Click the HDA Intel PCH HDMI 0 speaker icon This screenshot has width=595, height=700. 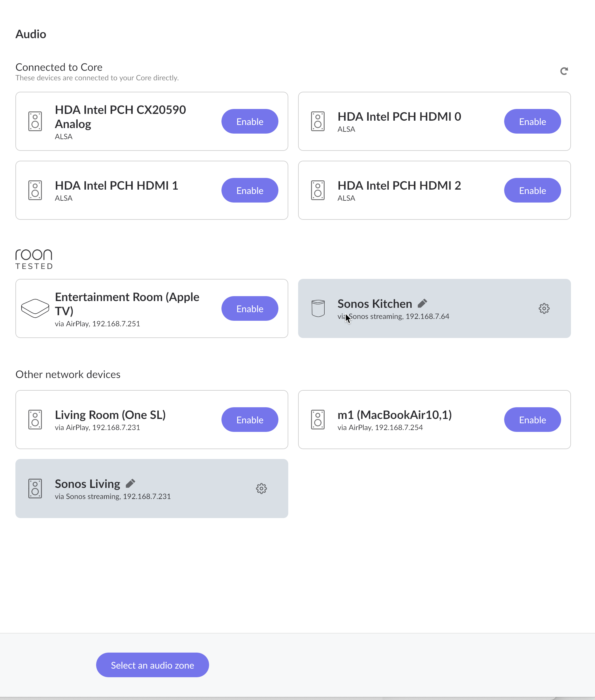(x=318, y=121)
